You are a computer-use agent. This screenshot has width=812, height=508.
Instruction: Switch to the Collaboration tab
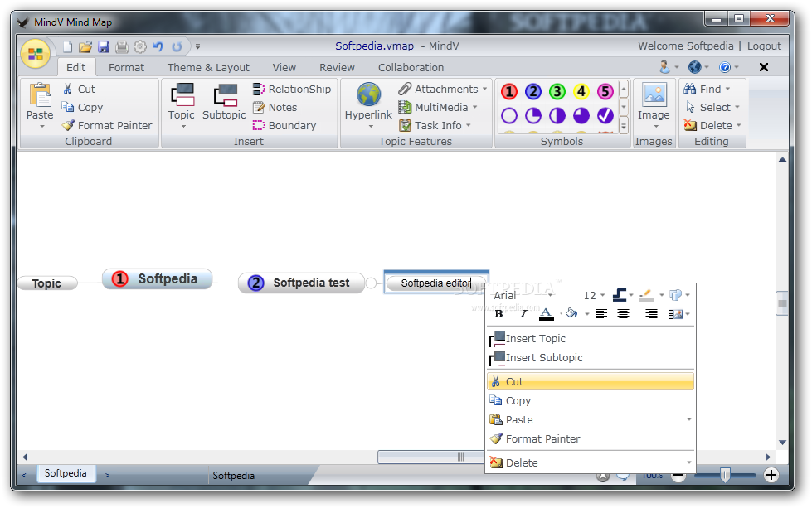point(411,68)
